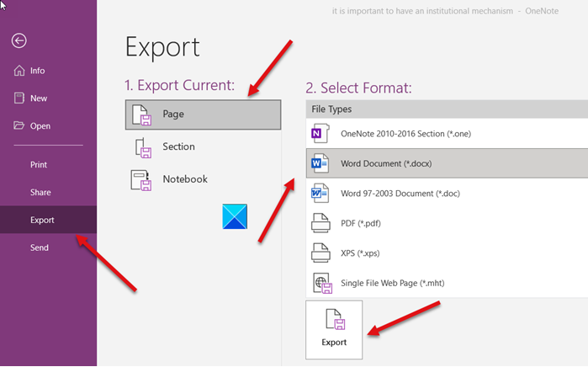Click the New page icon in sidebar
Image resolution: width=588 pixels, height=367 pixels.
click(19, 98)
